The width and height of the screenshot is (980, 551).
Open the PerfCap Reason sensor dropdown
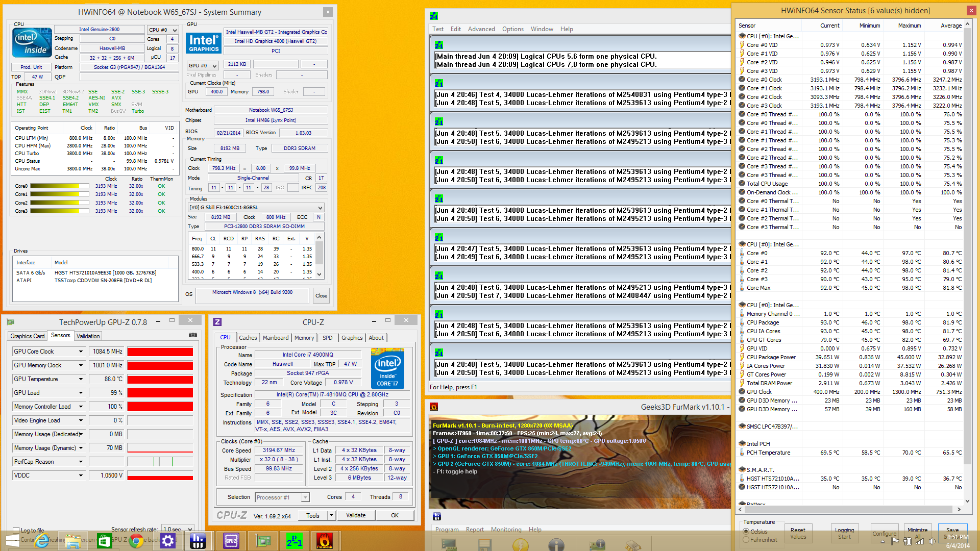click(x=81, y=462)
